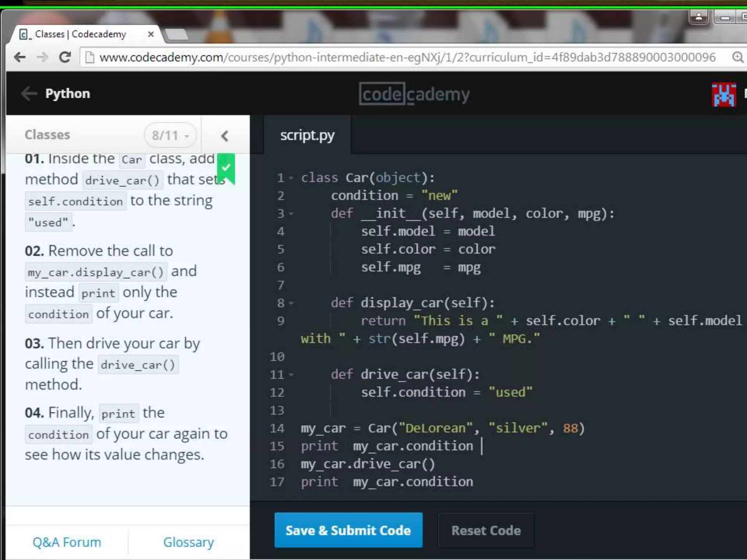Fold the __init__ method at line 3
The image size is (747, 560).
click(291, 214)
